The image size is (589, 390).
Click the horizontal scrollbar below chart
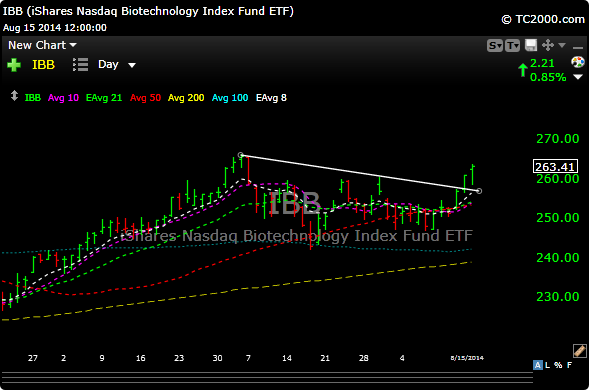click(267, 378)
